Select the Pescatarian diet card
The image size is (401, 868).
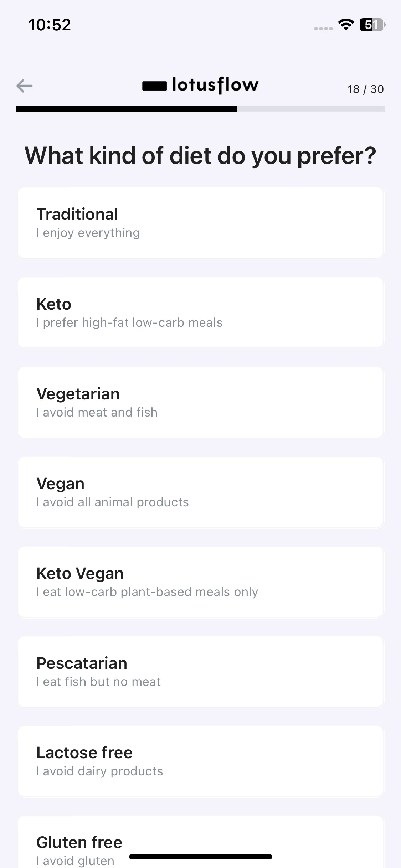point(200,672)
